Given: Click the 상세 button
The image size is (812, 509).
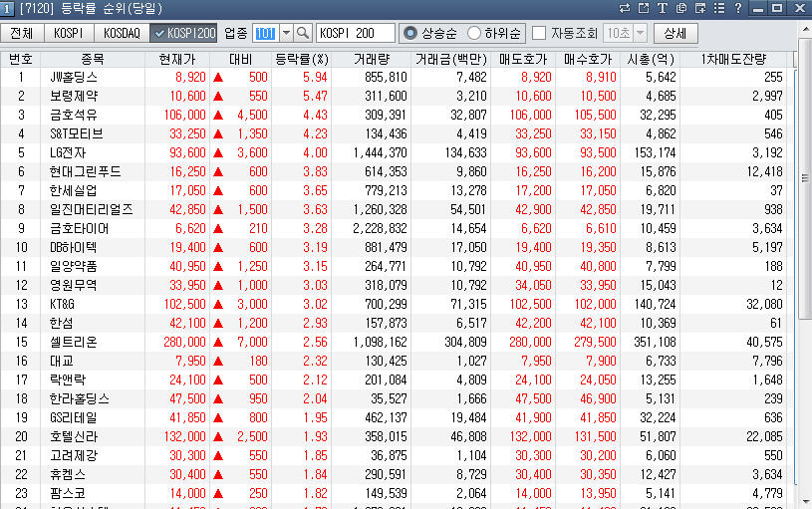Looking at the screenshot, I should coord(676,33).
